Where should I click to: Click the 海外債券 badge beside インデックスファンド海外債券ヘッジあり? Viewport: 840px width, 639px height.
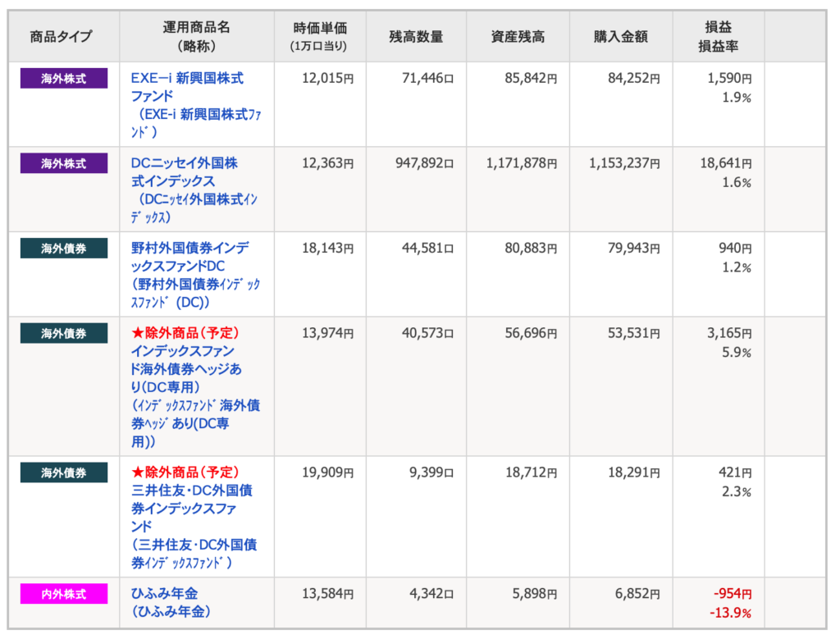(64, 333)
